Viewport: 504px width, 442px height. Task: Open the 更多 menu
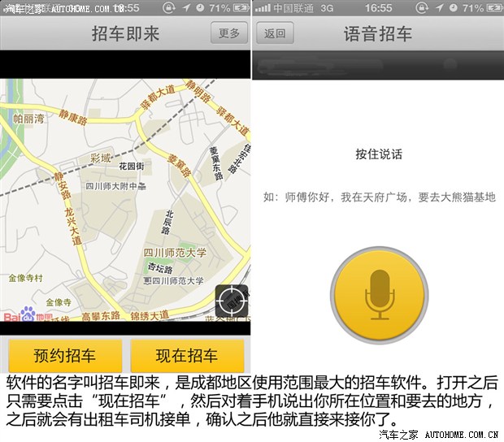pyautogui.click(x=229, y=33)
